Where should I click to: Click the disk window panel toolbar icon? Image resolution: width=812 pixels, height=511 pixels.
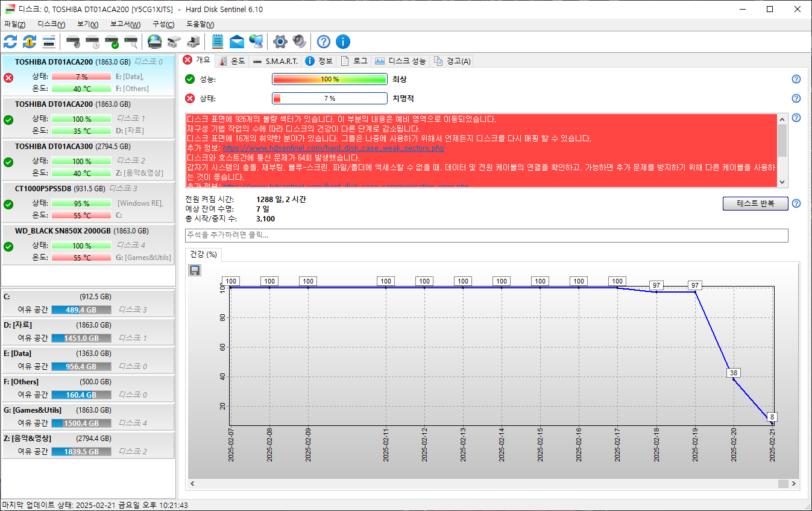[x=49, y=42]
